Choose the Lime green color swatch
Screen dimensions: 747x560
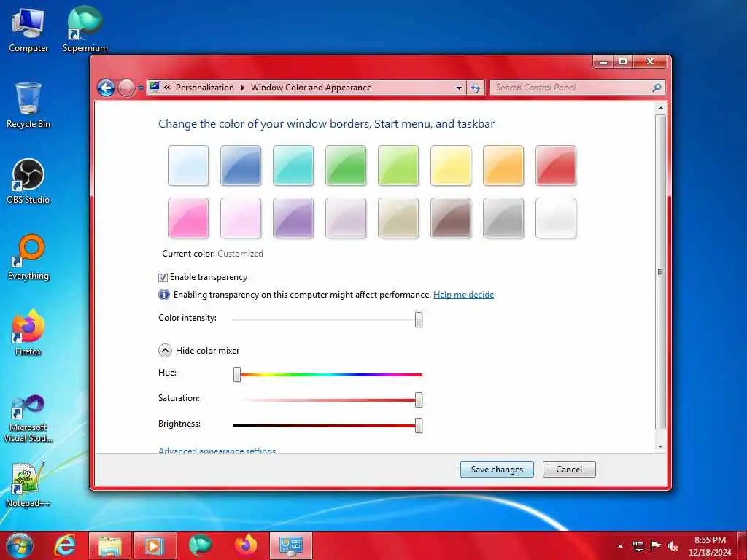click(398, 166)
